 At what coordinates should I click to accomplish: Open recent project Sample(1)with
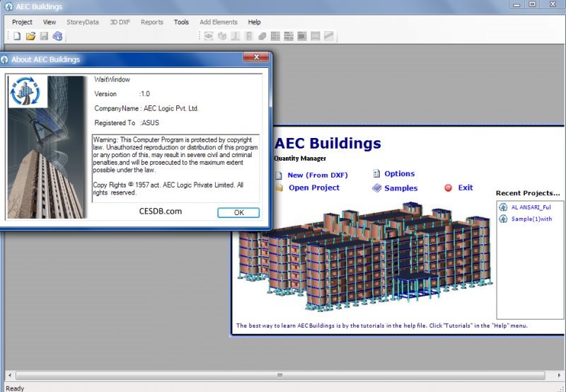tap(532, 219)
